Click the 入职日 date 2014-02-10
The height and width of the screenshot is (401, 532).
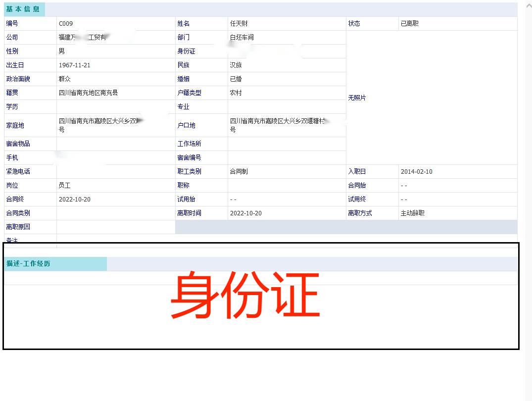(417, 172)
